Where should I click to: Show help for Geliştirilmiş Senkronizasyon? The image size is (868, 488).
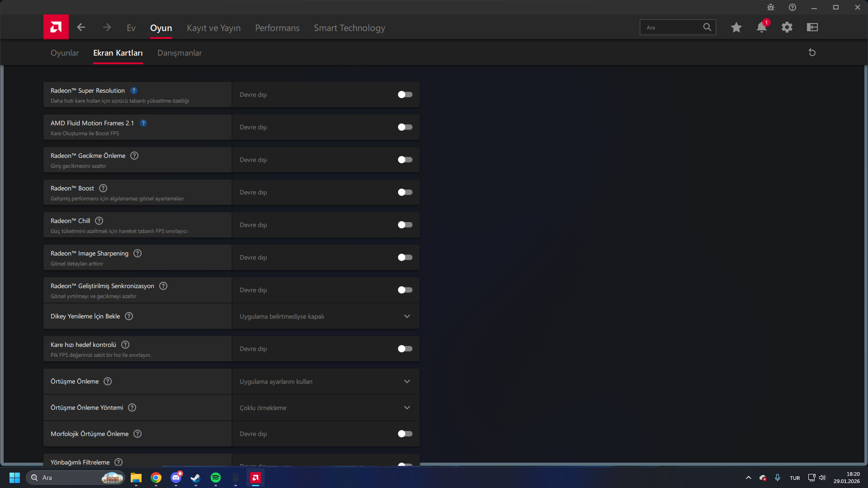click(x=163, y=286)
